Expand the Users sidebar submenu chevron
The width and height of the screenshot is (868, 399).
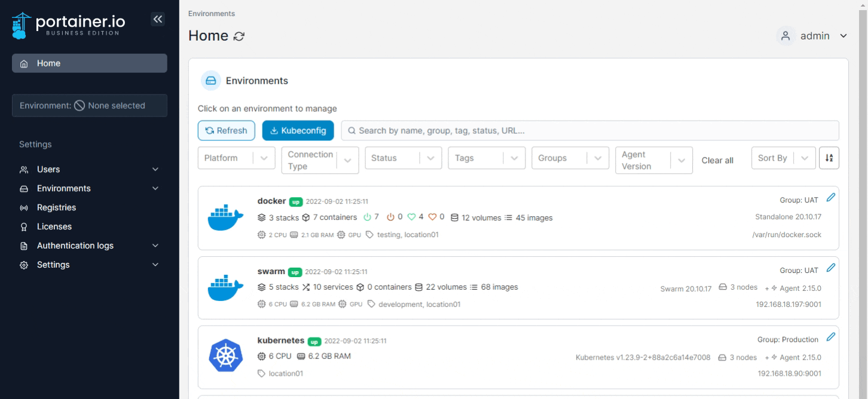tap(155, 170)
